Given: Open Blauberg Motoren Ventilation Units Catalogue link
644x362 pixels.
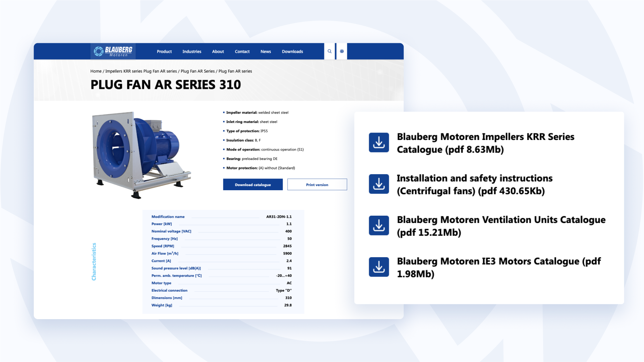Looking at the screenshot, I should (501, 226).
